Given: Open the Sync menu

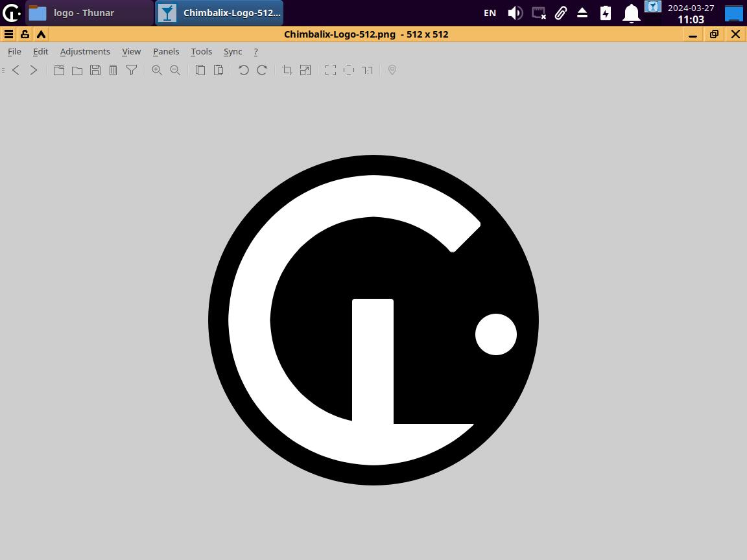Looking at the screenshot, I should pos(233,51).
